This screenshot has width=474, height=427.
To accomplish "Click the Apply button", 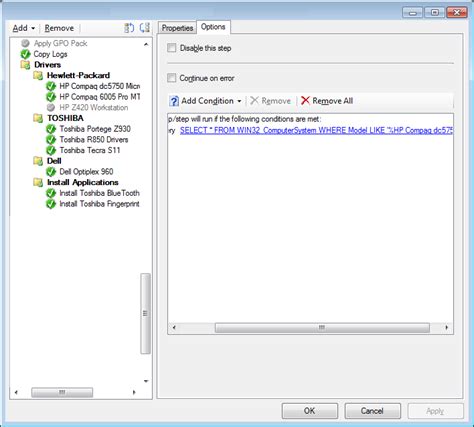I will point(435,411).
